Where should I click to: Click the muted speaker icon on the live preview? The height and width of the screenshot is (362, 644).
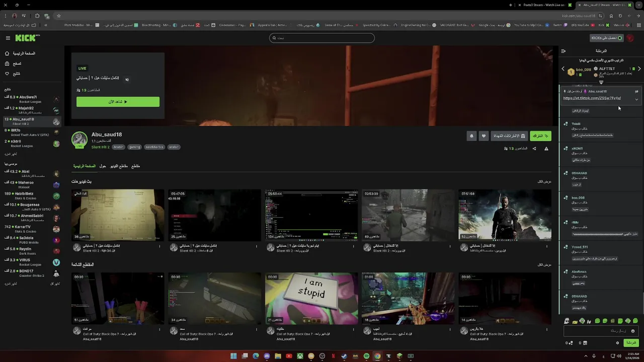point(127,79)
